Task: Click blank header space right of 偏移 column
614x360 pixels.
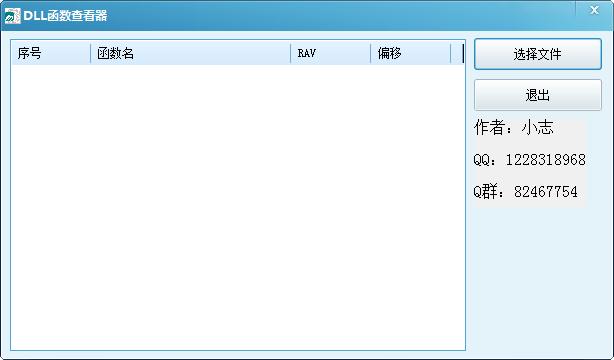Action: coord(457,53)
